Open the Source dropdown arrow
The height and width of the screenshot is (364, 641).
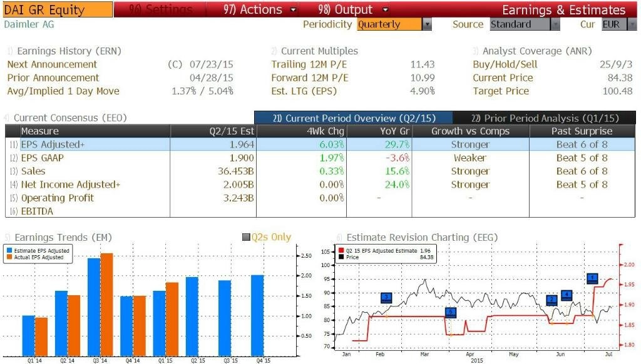[555, 24]
